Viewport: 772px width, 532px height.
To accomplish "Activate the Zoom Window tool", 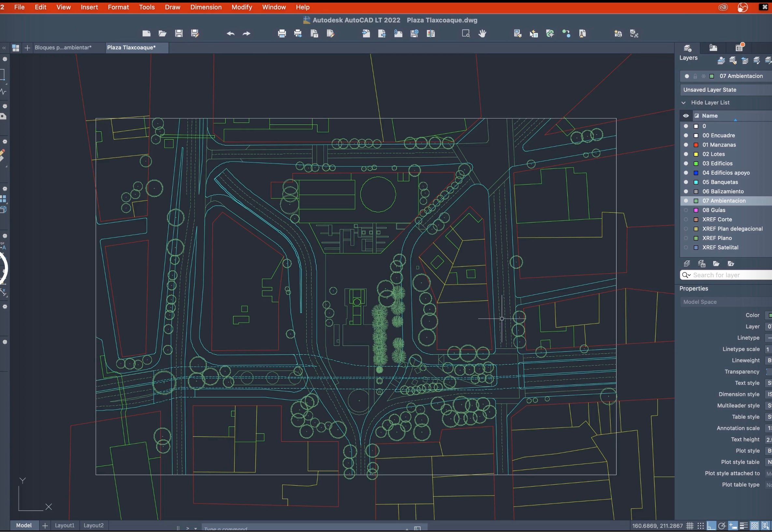I will (x=466, y=33).
